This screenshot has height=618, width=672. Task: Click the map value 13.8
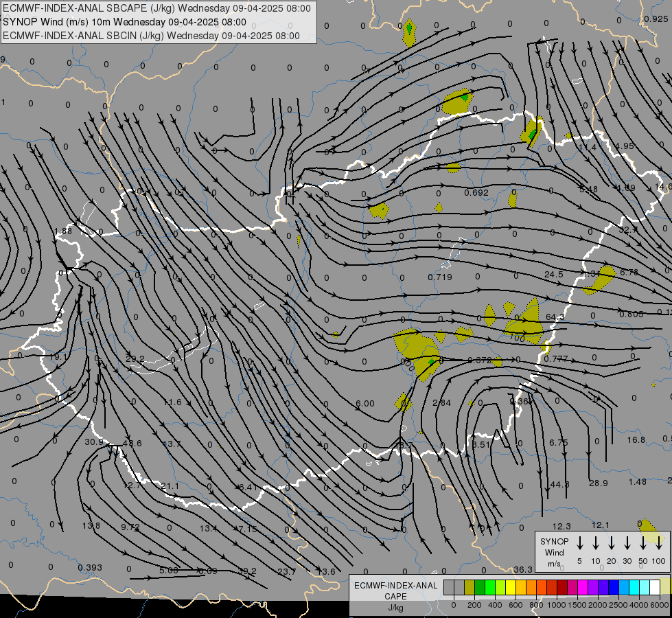click(91, 525)
